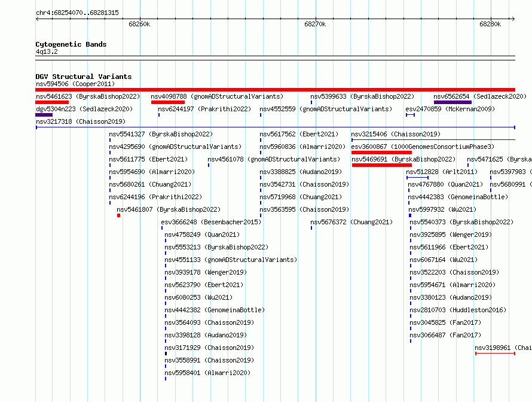This screenshot has height=402, width=532.
Task: Click the red bracket under nsv3198961
Action: (496, 354)
